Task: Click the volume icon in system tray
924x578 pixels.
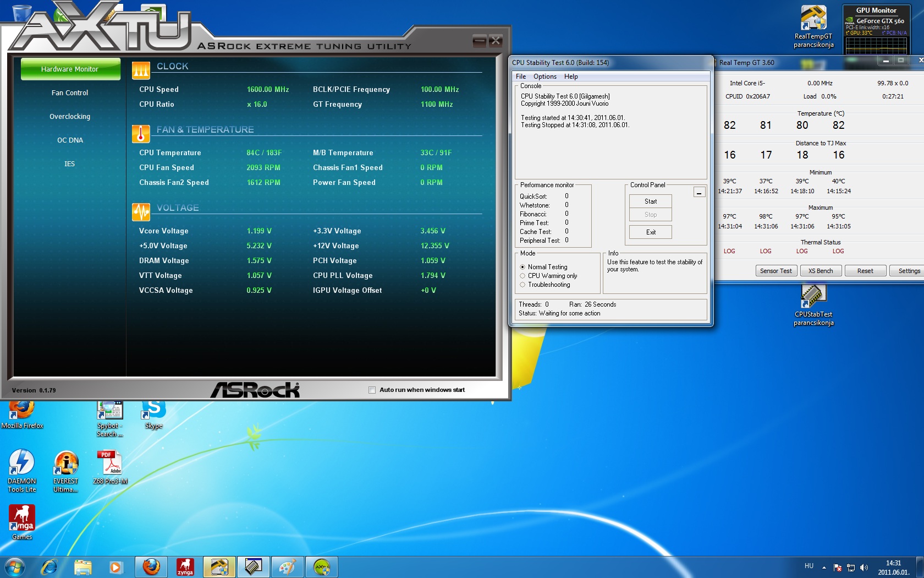Action: pyautogui.click(x=864, y=568)
